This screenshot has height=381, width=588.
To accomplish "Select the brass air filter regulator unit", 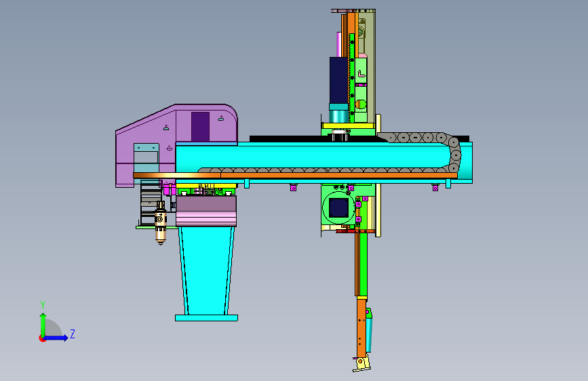I will (x=161, y=222).
